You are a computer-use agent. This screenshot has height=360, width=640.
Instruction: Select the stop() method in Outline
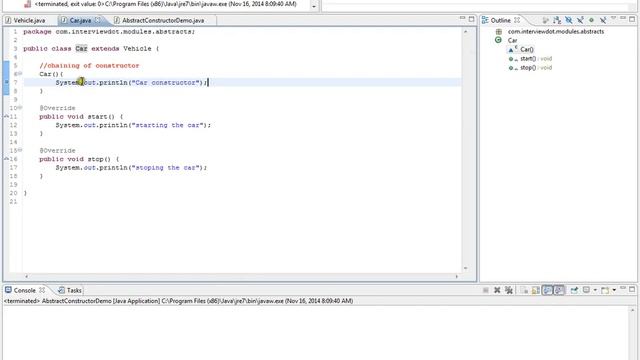pos(536,68)
